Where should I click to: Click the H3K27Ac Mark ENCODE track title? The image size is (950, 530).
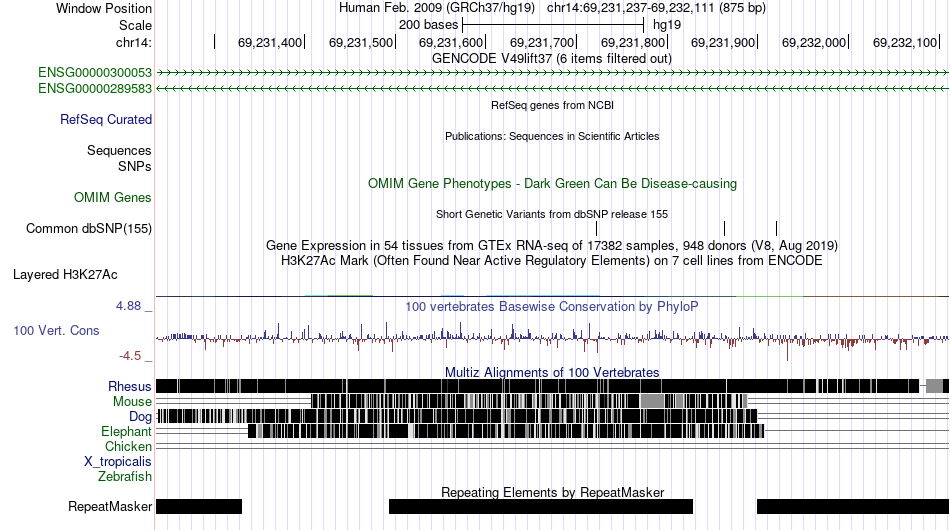point(552,260)
